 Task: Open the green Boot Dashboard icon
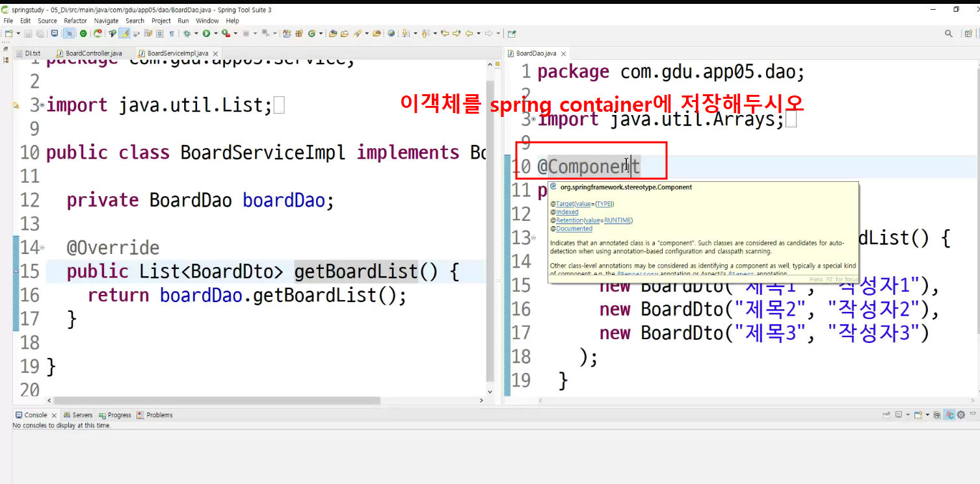83,33
